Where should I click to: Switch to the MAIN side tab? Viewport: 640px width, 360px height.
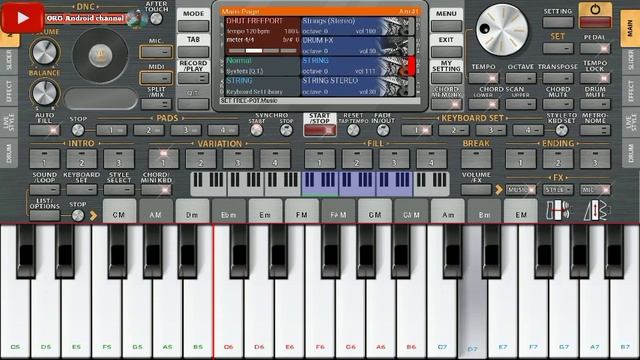631,28
